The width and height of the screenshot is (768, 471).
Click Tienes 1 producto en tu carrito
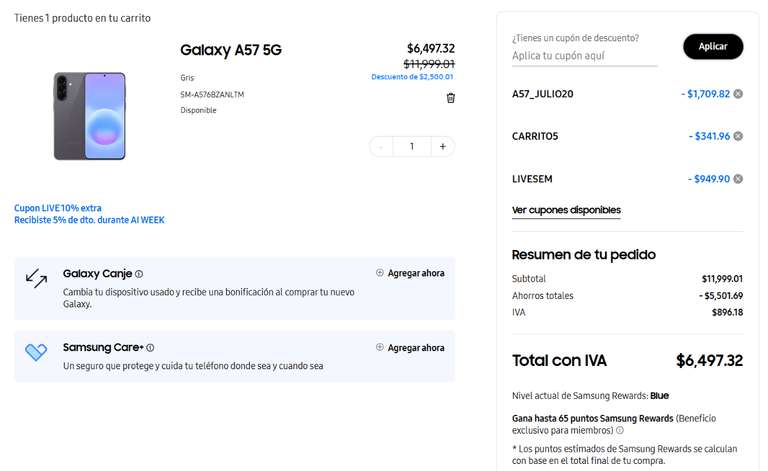coord(82,18)
